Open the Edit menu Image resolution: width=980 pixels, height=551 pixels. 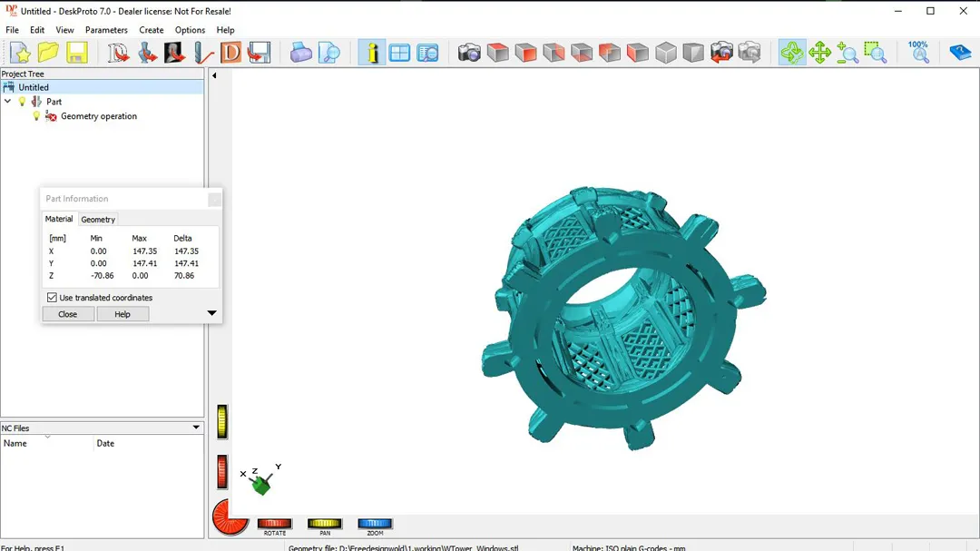point(37,30)
